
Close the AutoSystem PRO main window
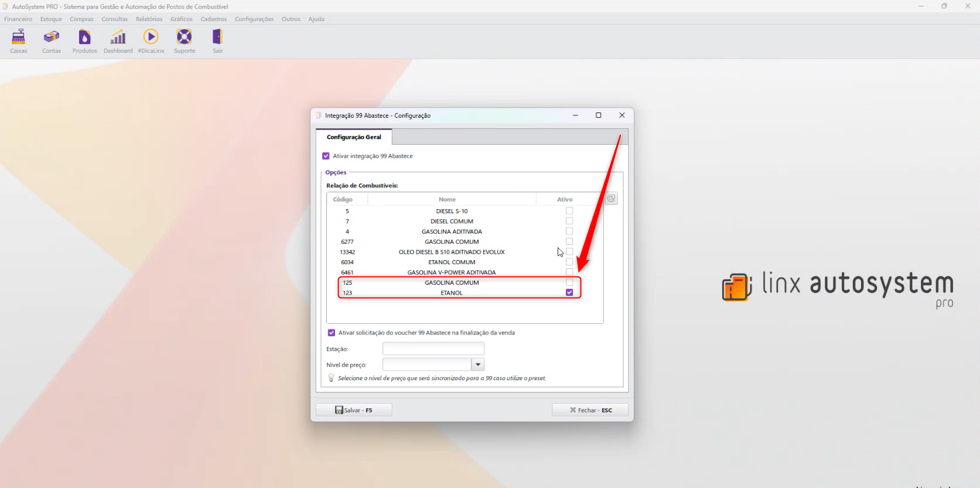[968, 6]
